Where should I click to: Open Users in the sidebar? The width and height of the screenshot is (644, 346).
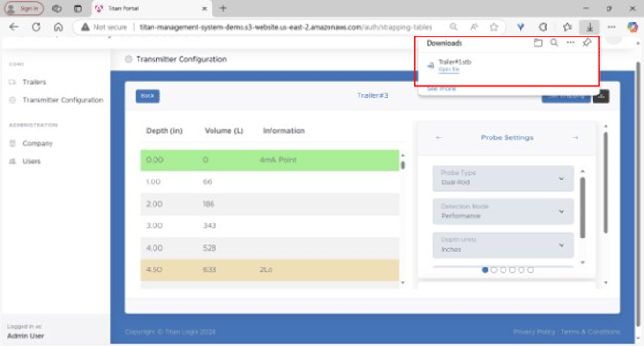click(x=32, y=161)
